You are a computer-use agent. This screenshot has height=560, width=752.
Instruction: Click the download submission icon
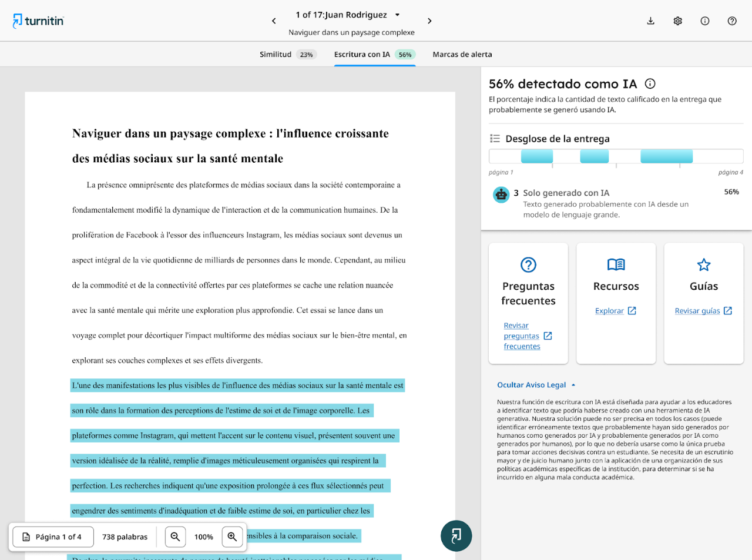[650, 20]
